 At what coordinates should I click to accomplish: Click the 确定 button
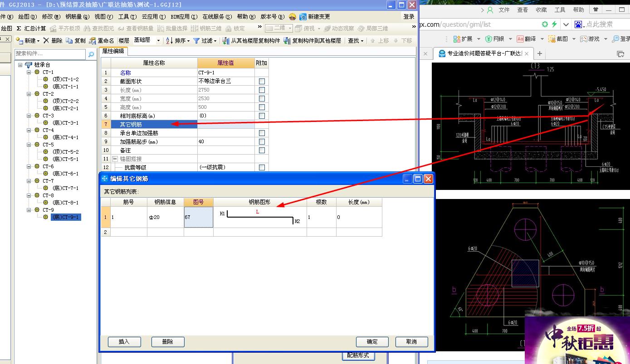click(372, 342)
